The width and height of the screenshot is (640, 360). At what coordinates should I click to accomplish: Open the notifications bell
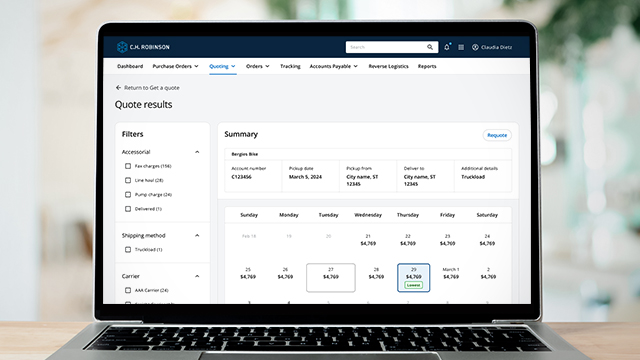[x=447, y=47]
